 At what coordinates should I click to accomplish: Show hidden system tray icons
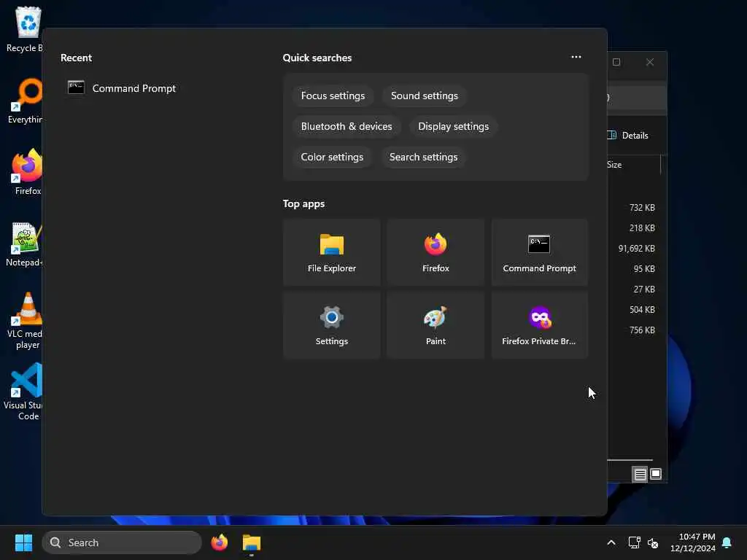611,542
